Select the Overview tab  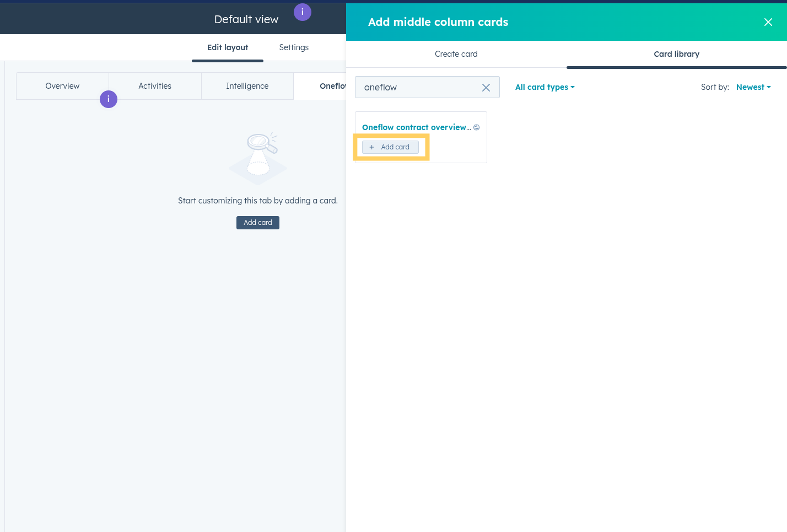tap(62, 86)
